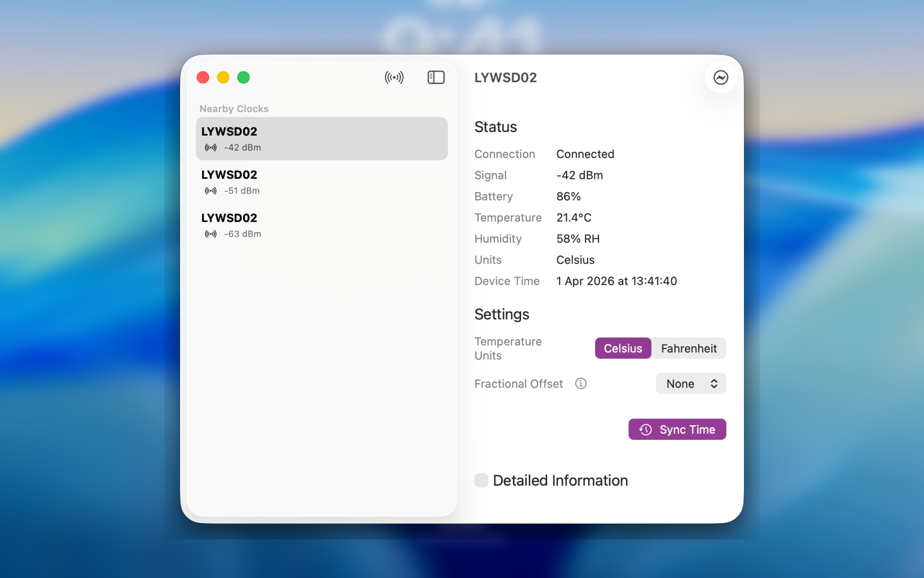Image resolution: width=924 pixels, height=578 pixels.
Task: Click the Temperature Units label
Action: [508, 348]
